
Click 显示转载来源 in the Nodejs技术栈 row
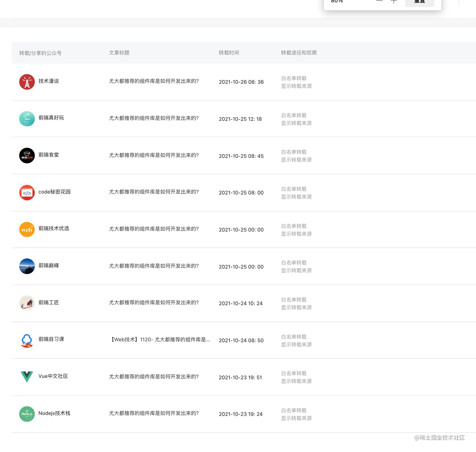tap(296, 418)
